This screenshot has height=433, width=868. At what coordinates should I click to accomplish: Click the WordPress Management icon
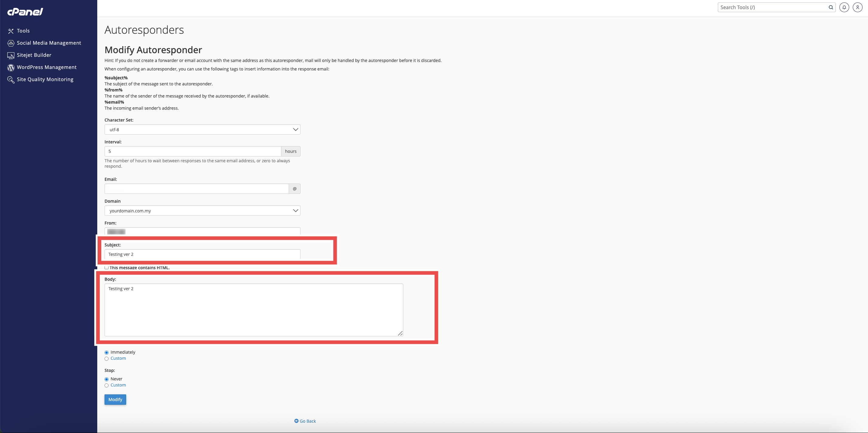click(x=11, y=67)
